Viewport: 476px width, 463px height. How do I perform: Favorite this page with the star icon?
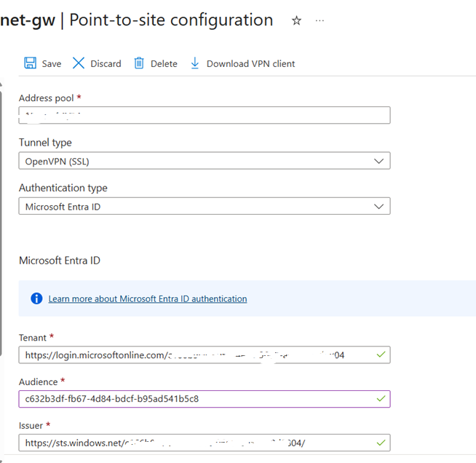tap(296, 20)
